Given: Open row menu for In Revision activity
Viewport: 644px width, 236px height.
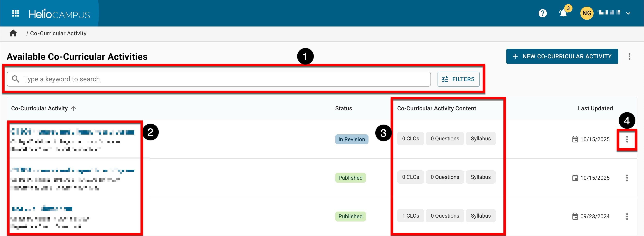Looking at the screenshot, I should (627, 139).
